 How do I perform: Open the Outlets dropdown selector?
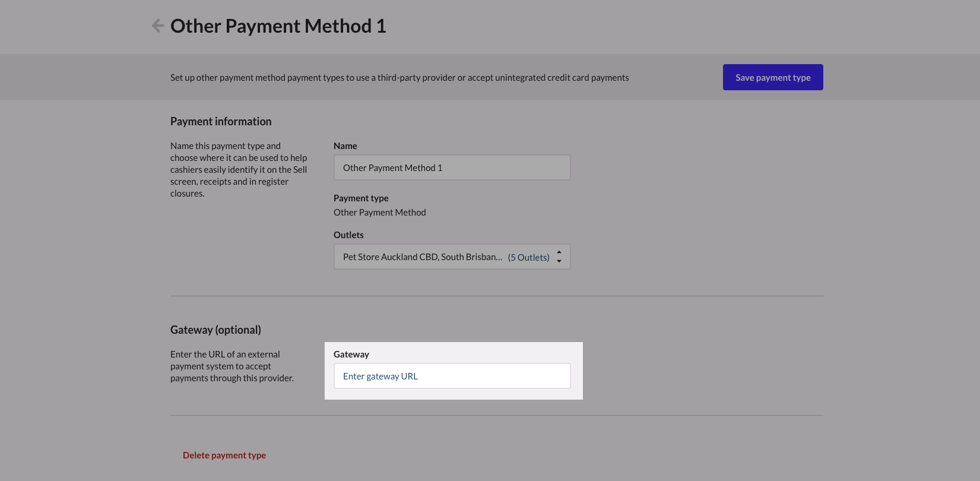tap(452, 257)
